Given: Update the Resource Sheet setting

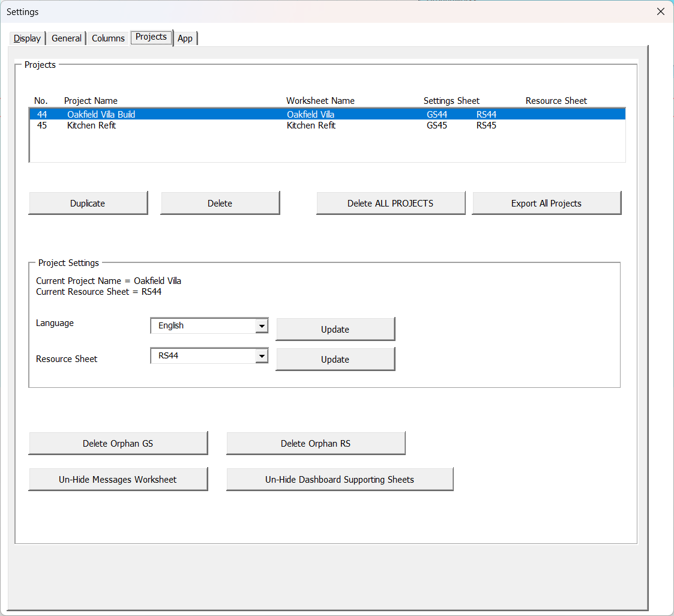Looking at the screenshot, I should click(335, 360).
